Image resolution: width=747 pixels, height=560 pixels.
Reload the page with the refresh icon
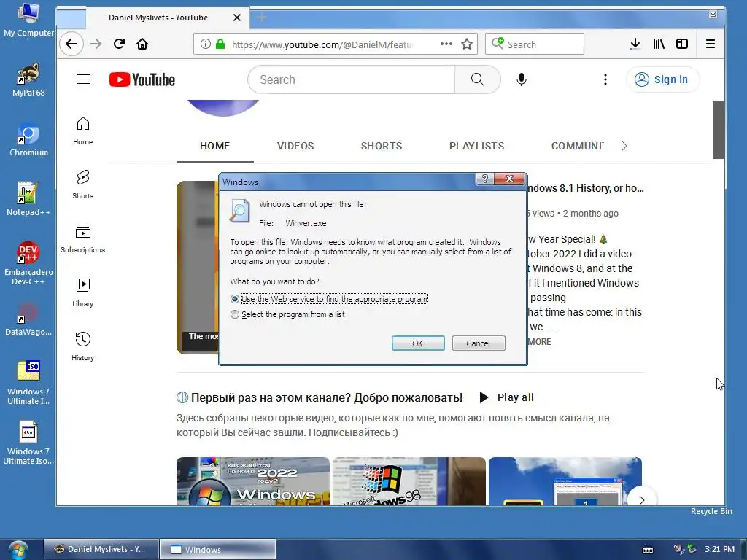119,44
